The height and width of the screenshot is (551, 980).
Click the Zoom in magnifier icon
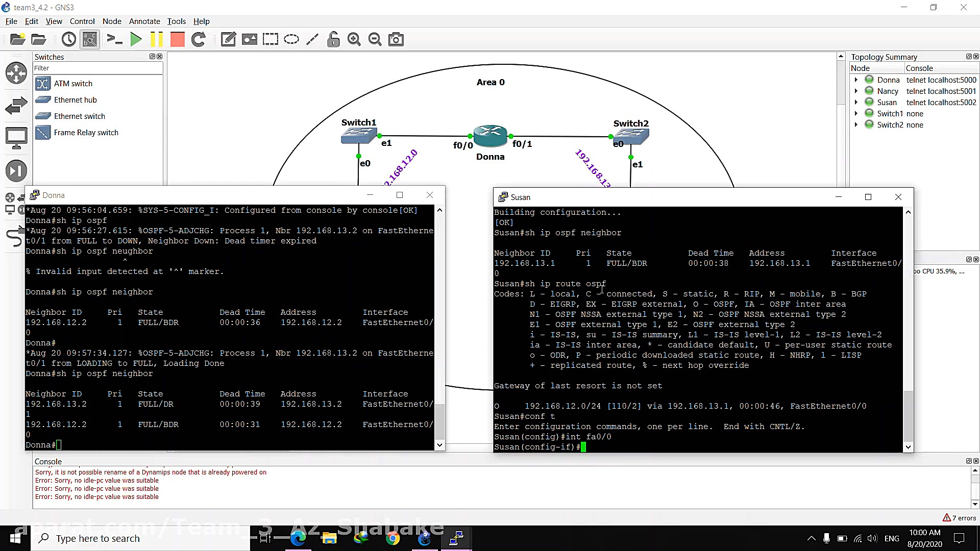tap(354, 39)
